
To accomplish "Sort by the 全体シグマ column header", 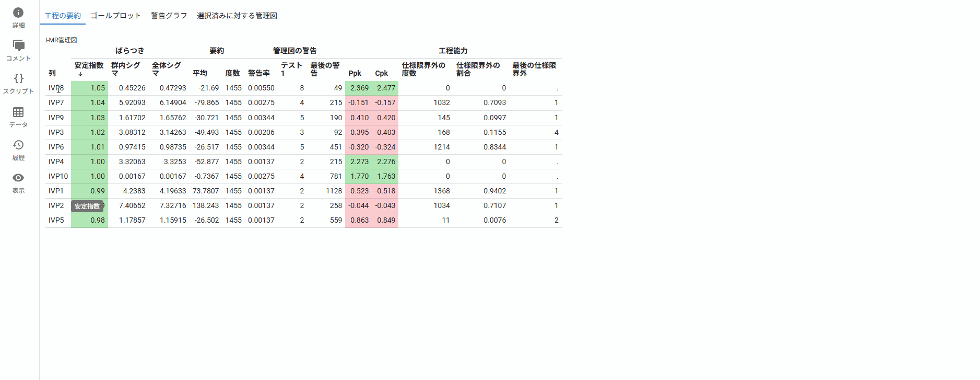I will 167,69.
